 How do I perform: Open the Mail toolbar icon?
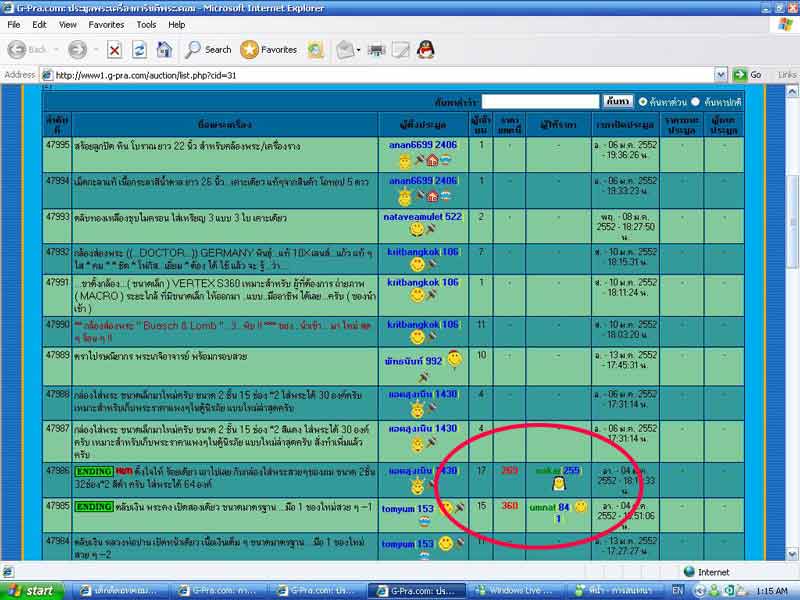tap(344, 49)
